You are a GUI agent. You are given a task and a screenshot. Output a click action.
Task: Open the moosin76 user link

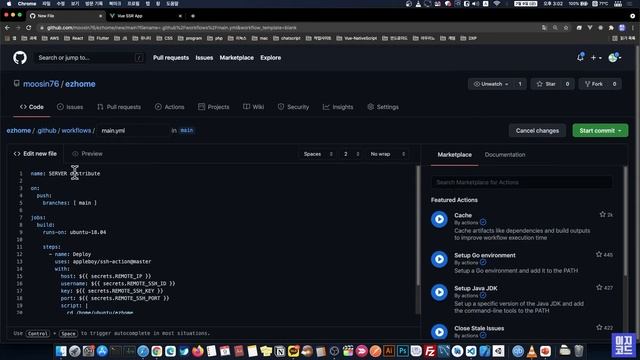pyautogui.click(x=41, y=84)
